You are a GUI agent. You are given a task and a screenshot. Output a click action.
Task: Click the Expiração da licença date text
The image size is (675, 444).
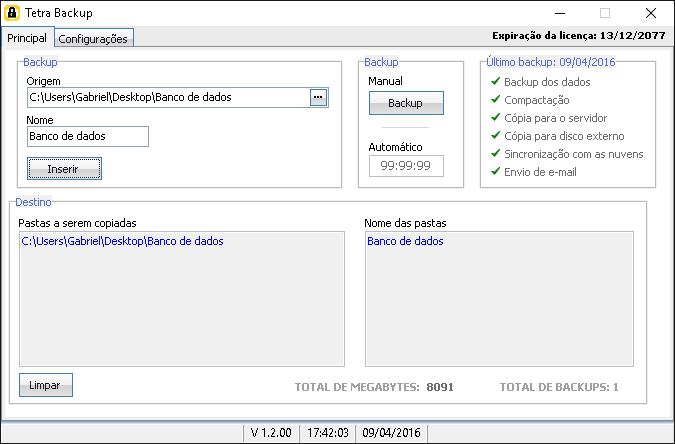click(579, 36)
